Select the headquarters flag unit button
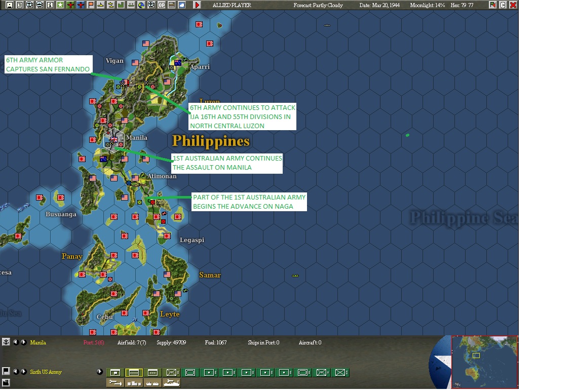The width and height of the screenshot is (576, 392). (x=116, y=373)
